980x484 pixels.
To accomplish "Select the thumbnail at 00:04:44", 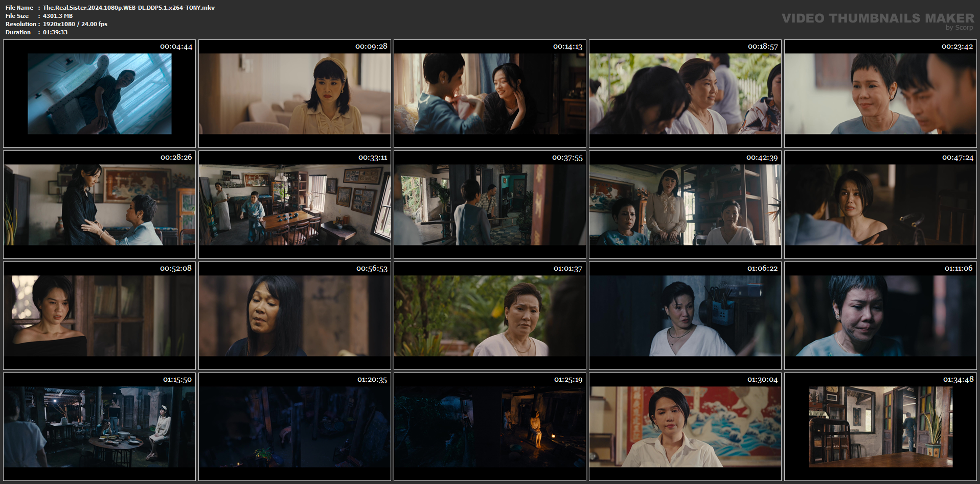I will click(99, 94).
